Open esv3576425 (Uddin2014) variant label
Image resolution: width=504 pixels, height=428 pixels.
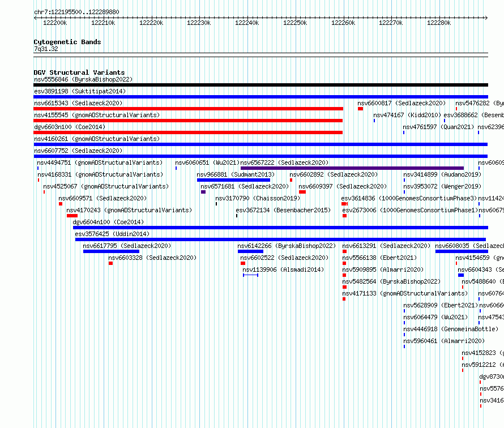(112, 234)
